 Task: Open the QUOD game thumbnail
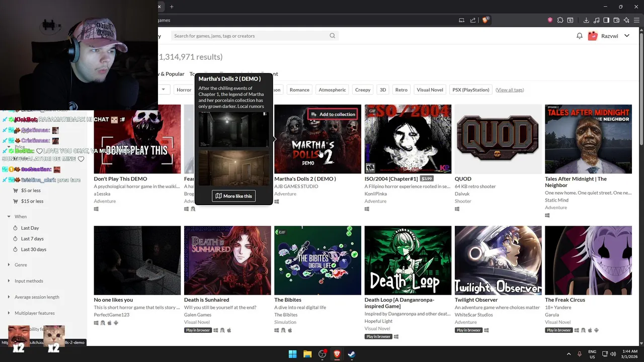[498, 139]
